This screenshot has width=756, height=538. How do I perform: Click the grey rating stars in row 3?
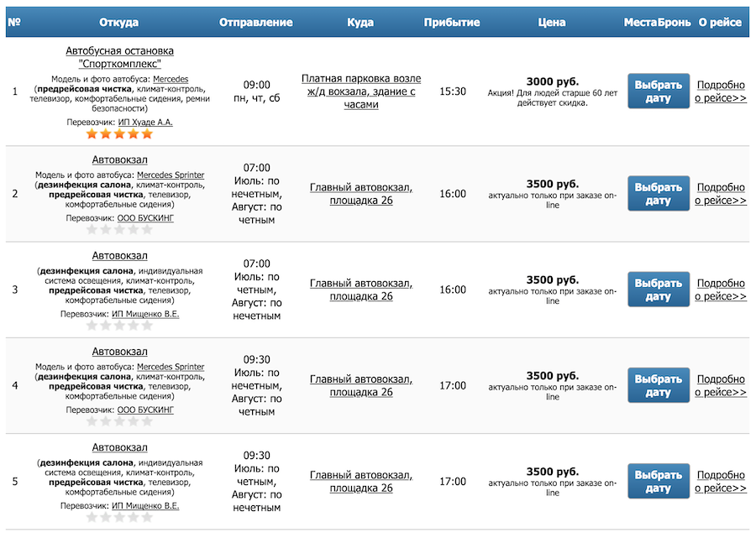coord(119,326)
